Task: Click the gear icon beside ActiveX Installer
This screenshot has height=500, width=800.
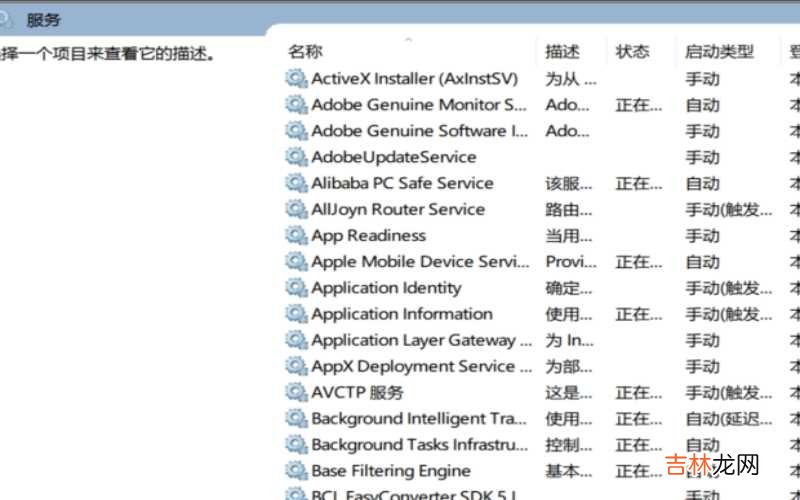Action: click(x=296, y=78)
